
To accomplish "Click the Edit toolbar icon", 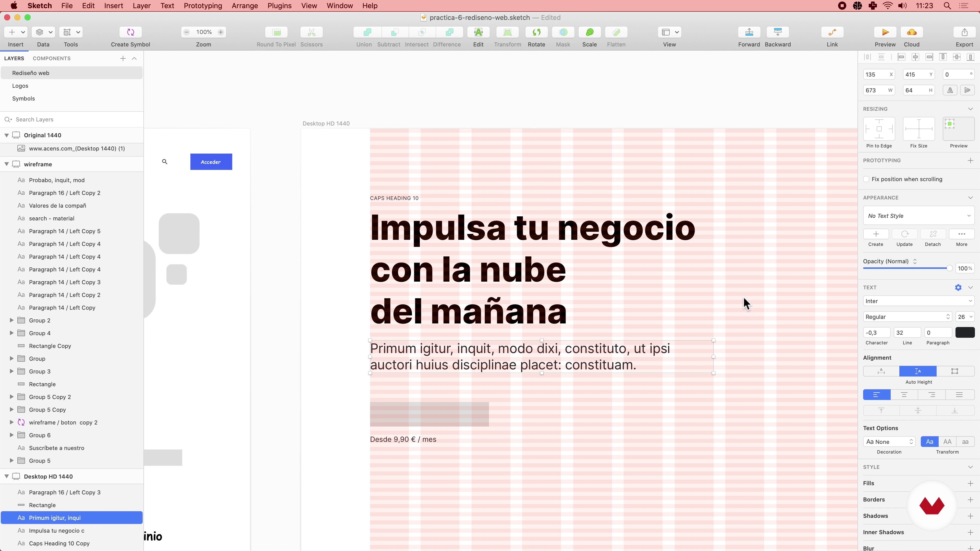I will pyautogui.click(x=478, y=32).
